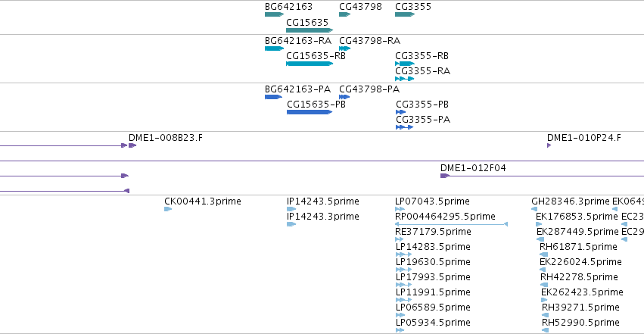Viewport: 644px width, 334px height.
Task: Click the EK287449.5prime EST arrow
Action: [540, 239]
